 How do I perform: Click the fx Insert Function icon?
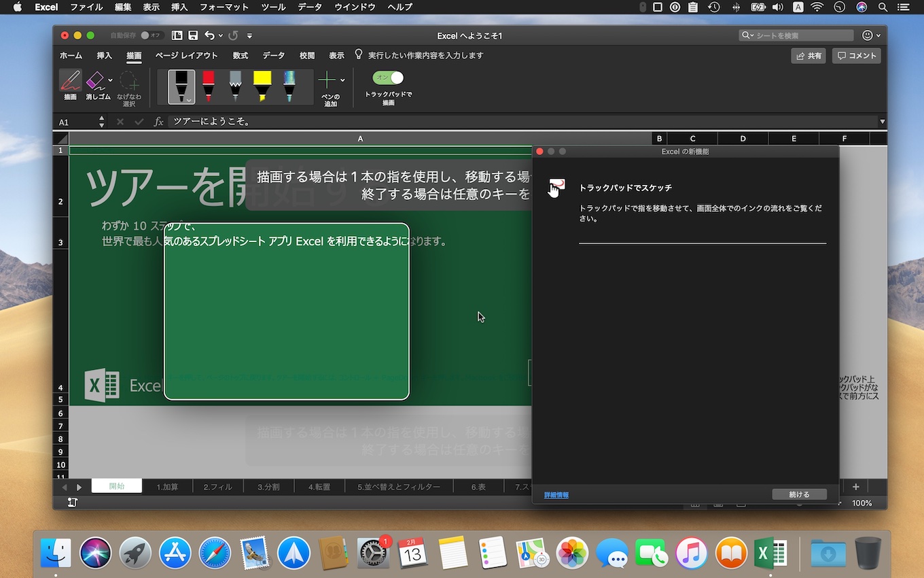point(158,122)
